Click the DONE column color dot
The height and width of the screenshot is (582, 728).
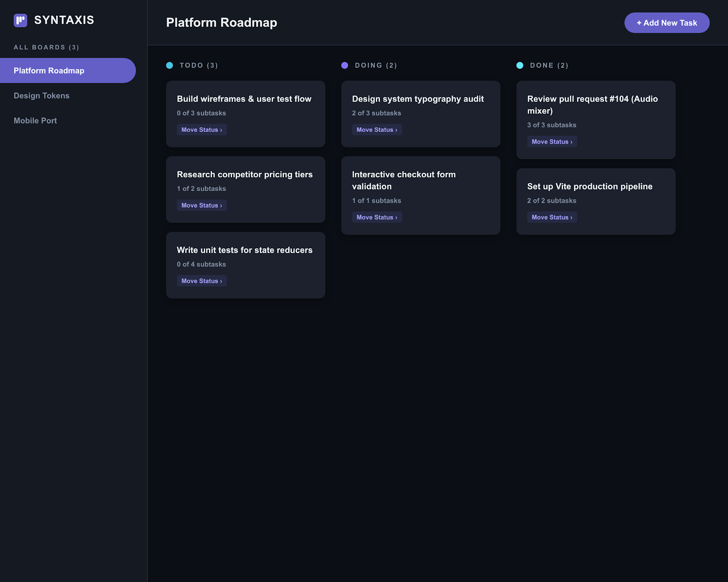520,65
